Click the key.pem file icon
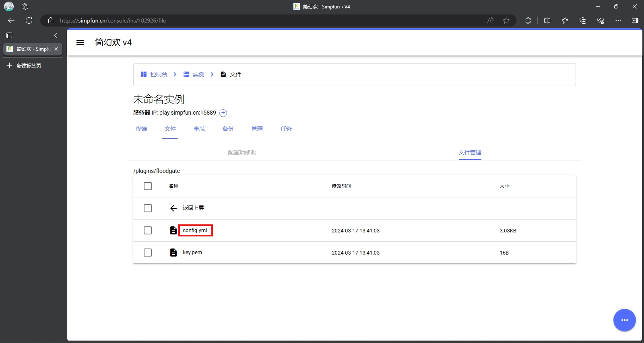The height and width of the screenshot is (343, 644). [173, 253]
